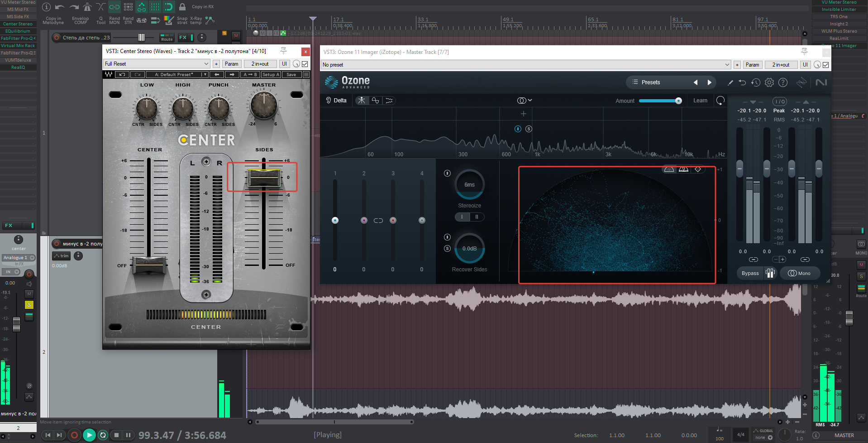Open stereo circles dropdown in Ozone Imager
This screenshot has height=443, width=868.
(x=525, y=101)
